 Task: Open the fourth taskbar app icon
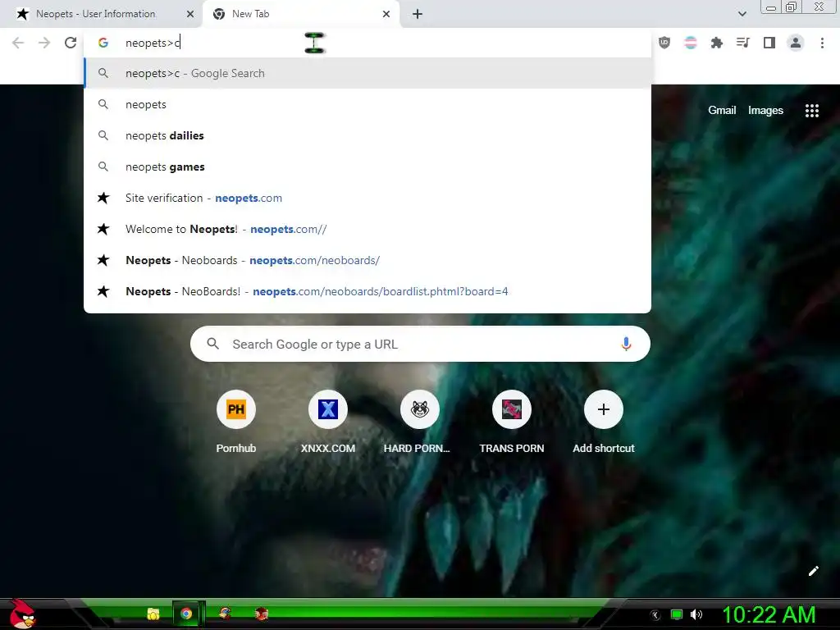click(x=262, y=614)
